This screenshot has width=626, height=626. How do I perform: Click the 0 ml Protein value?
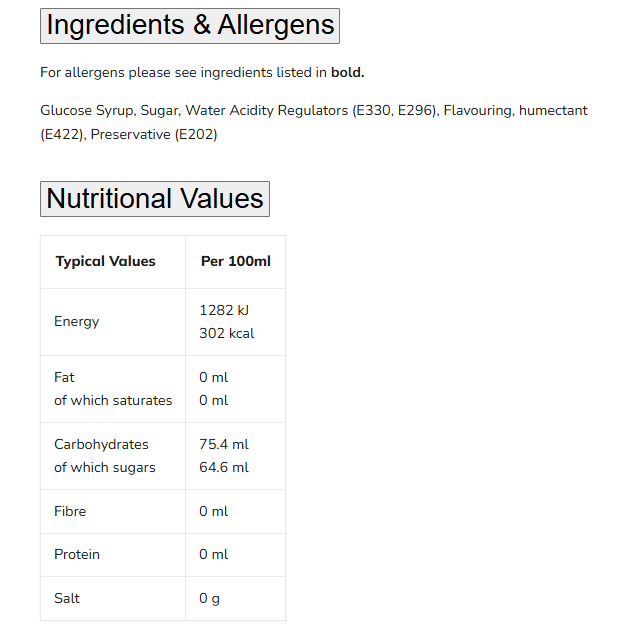[213, 554]
